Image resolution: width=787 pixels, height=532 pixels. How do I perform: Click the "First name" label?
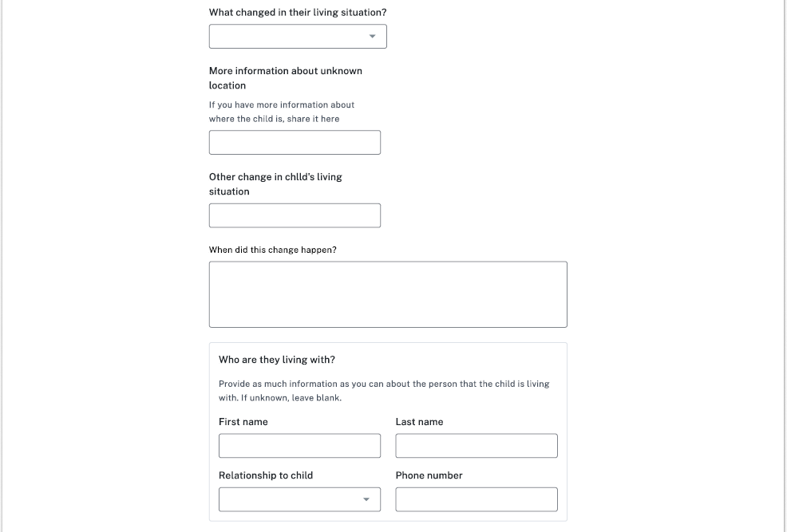[243, 422]
